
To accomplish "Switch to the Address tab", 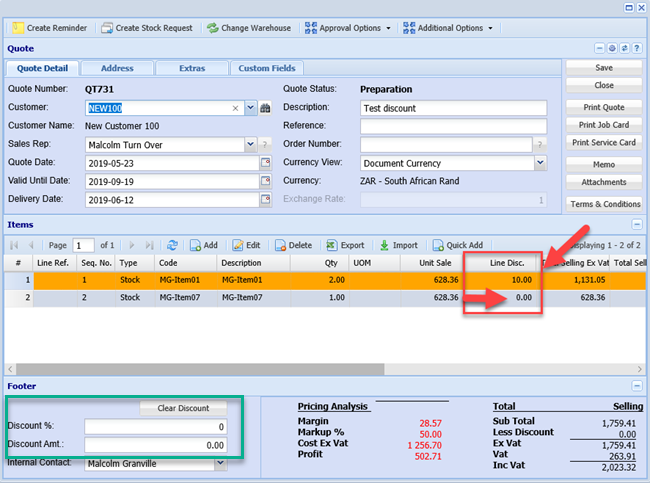I will coord(116,68).
